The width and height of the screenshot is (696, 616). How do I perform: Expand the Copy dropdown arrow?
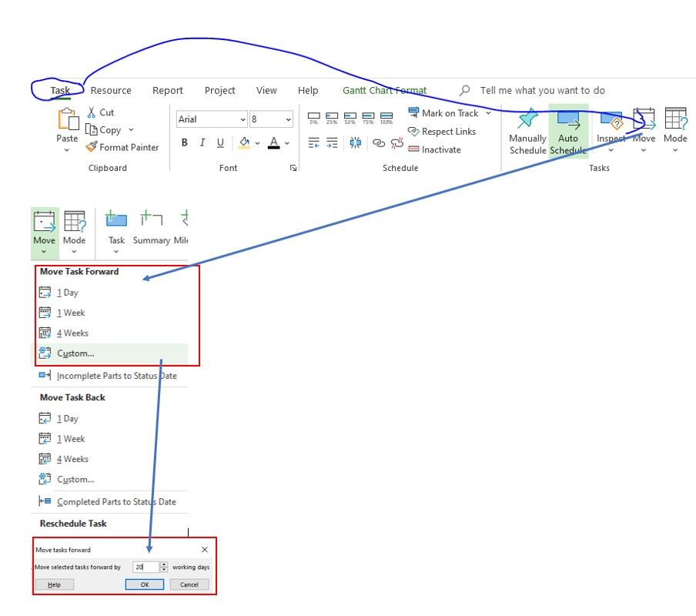(x=131, y=129)
